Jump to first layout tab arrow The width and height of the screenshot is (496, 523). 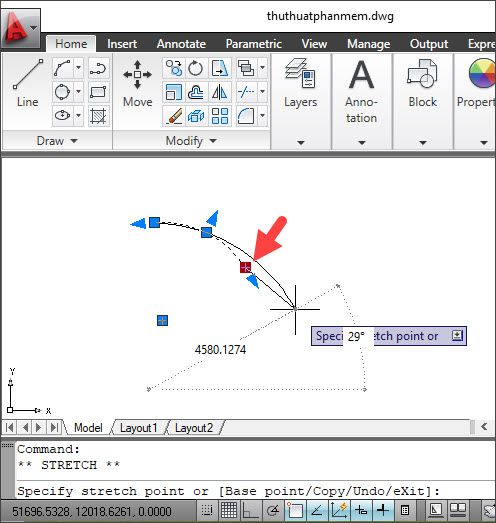10,427
